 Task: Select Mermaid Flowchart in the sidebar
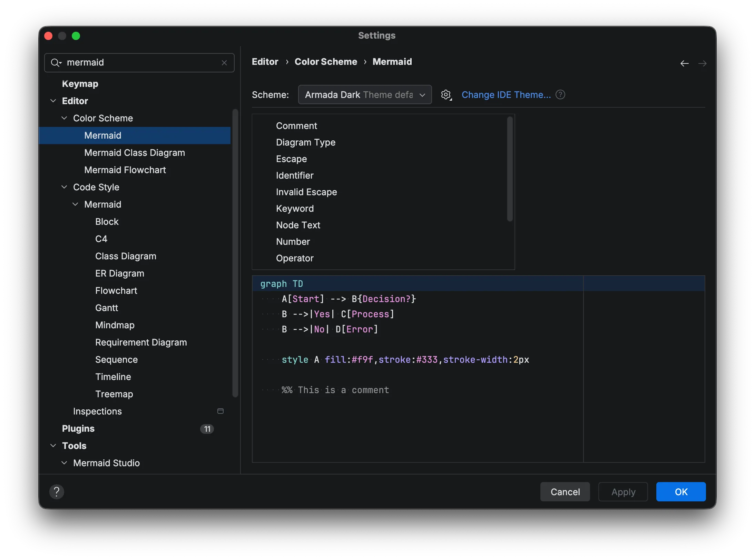tap(125, 170)
